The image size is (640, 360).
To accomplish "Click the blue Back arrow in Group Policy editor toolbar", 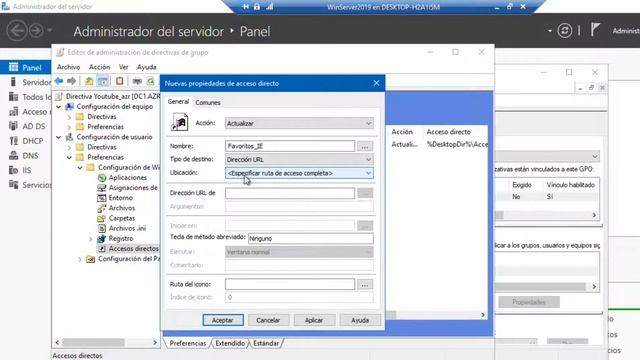I will coord(59,81).
